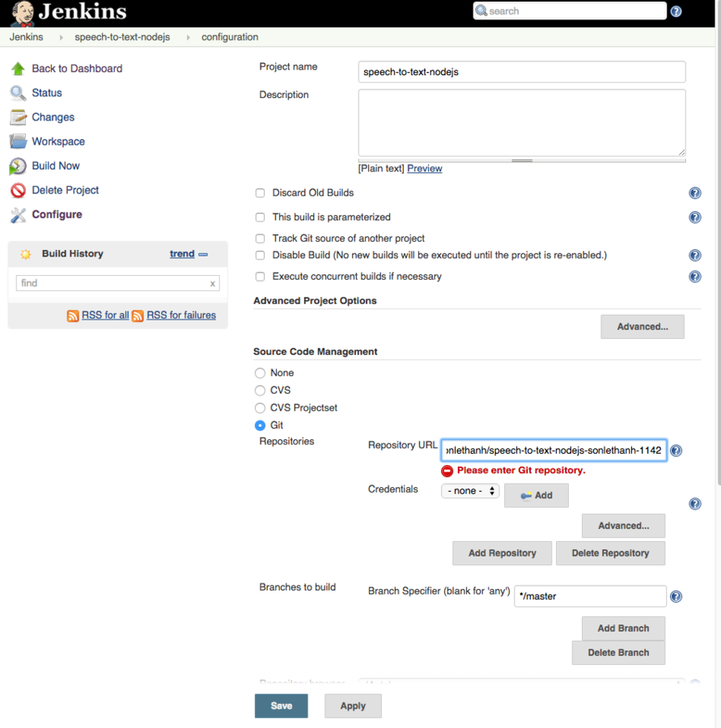Check This build is parameterized
The image size is (721, 728).
pyautogui.click(x=260, y=218)
